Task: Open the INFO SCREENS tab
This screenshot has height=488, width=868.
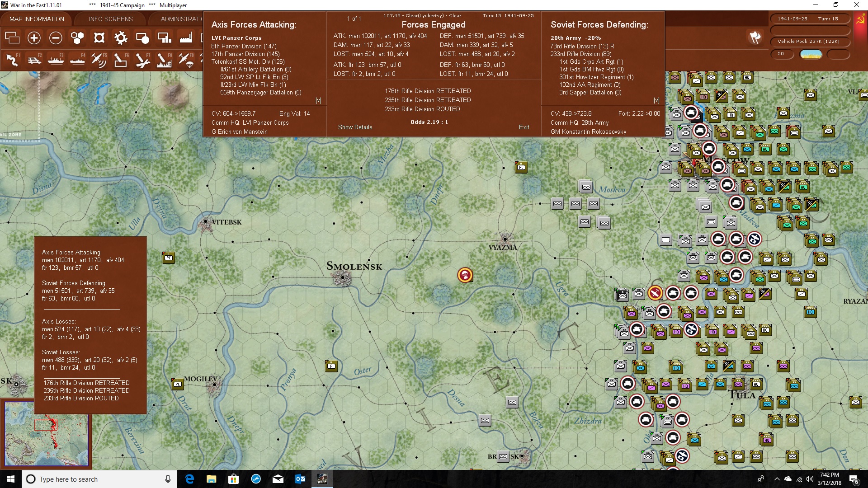Action: click(x=111, y=19)
